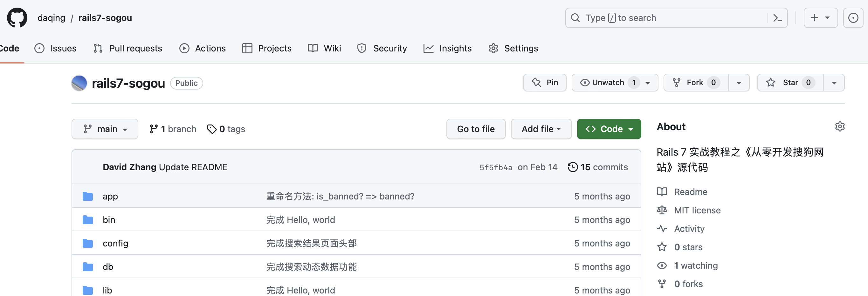Star the repository
868x296 pixels.
coord(790,83)
